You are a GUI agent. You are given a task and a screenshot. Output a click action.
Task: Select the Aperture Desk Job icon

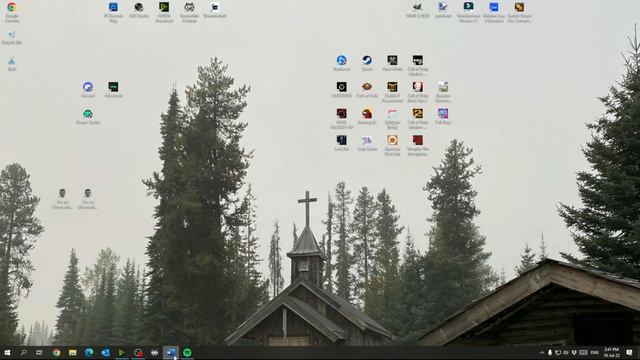point(392,145)
